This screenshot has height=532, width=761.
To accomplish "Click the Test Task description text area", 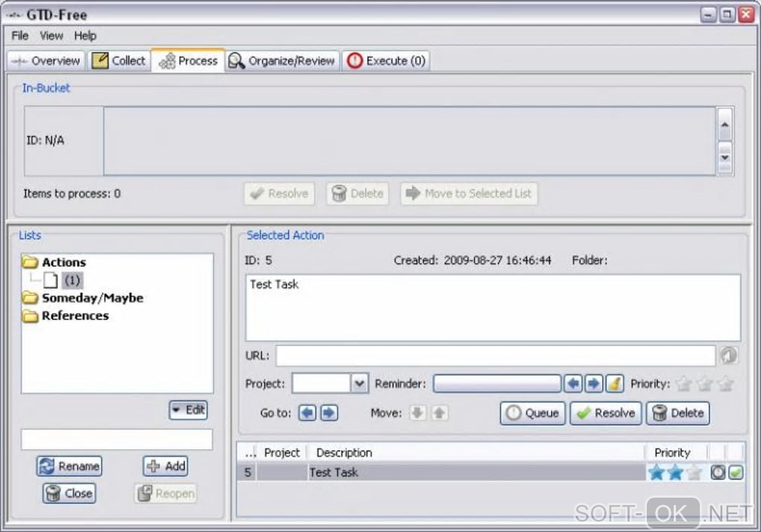I will point(493,307).
